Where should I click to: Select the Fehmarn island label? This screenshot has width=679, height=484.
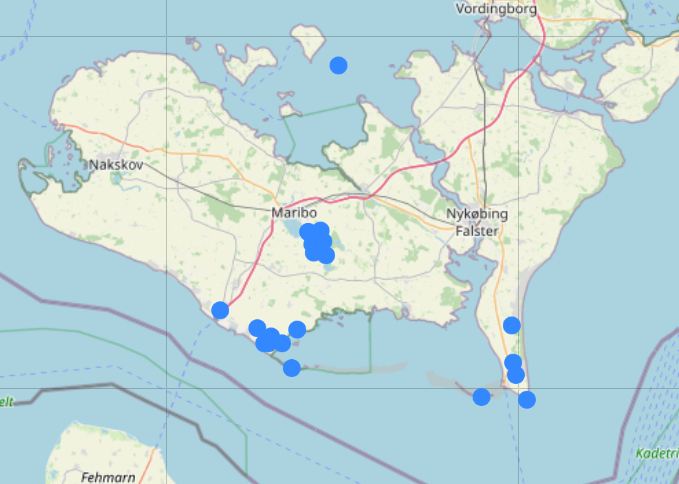108,477
